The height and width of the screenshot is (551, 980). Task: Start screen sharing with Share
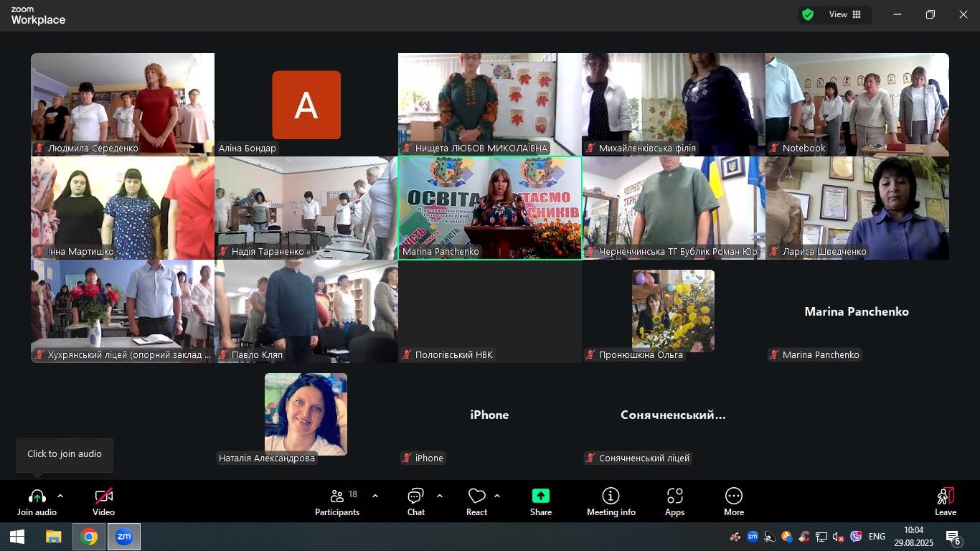click(x=541, y=501)
